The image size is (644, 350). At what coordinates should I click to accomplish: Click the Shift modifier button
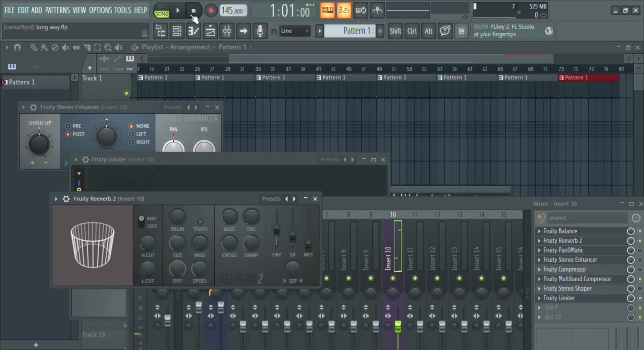pos(395,31)
